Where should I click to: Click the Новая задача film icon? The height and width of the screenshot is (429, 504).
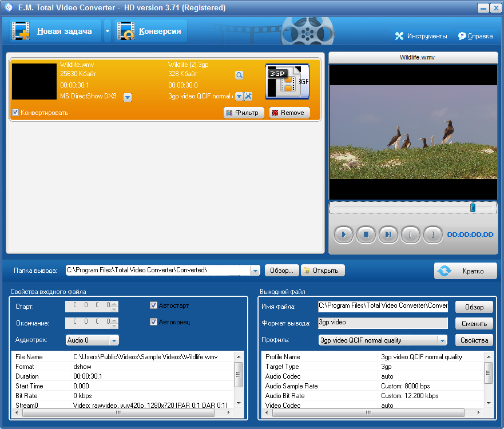21,31
